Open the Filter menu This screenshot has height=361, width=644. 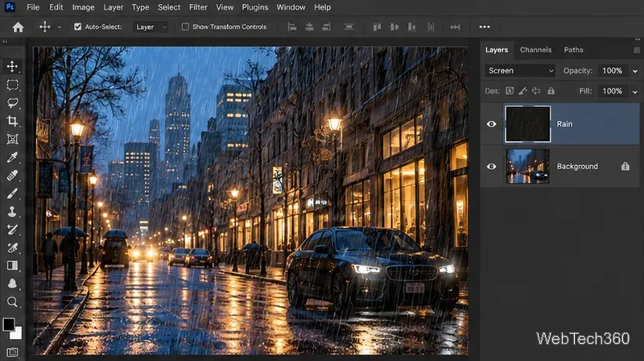pos(198,7)
